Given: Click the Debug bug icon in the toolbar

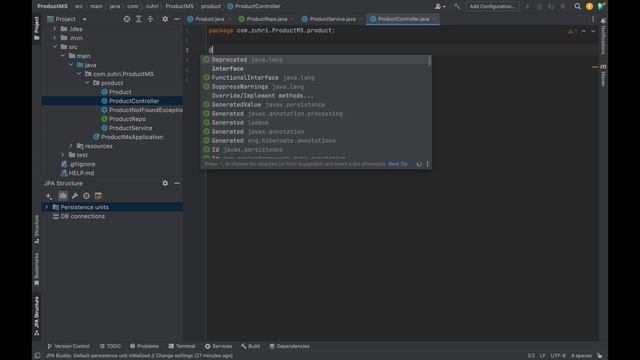Looking at the screenshot, I should click(x=540, y=6).
